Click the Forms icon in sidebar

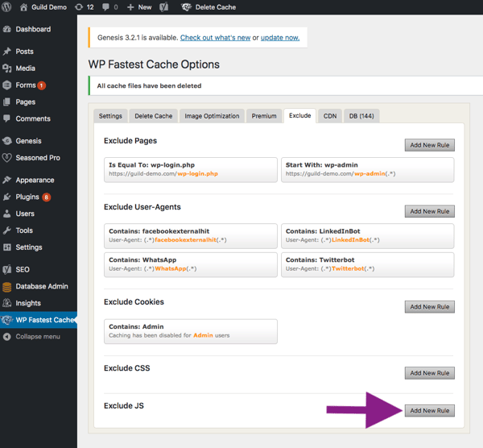point(6,85)
